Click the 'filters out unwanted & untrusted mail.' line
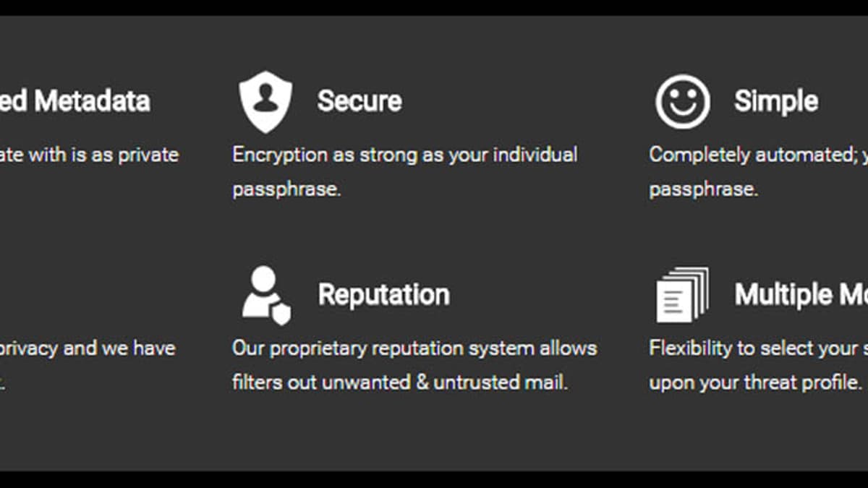Viewport: 868px width, 488px height. click(400, 382)
